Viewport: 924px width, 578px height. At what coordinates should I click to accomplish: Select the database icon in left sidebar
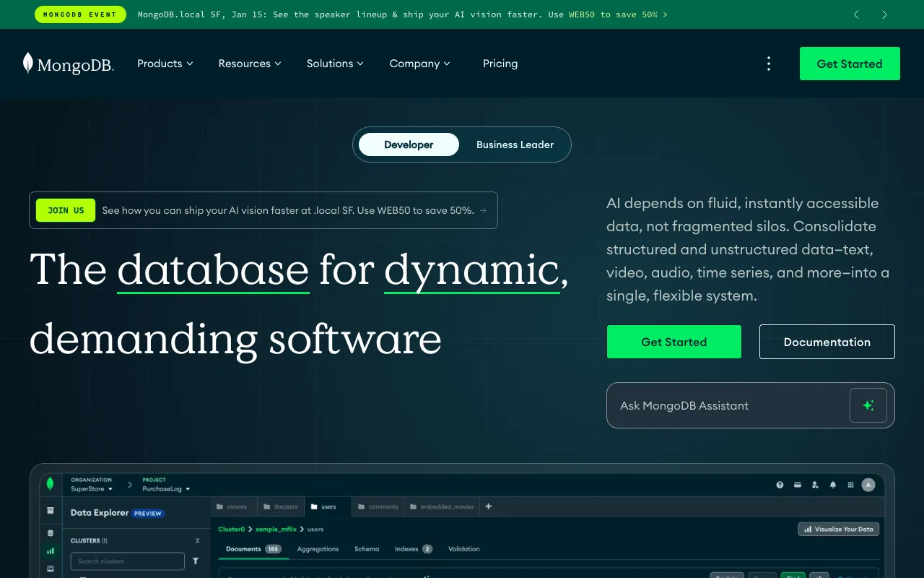pos(51,531)
